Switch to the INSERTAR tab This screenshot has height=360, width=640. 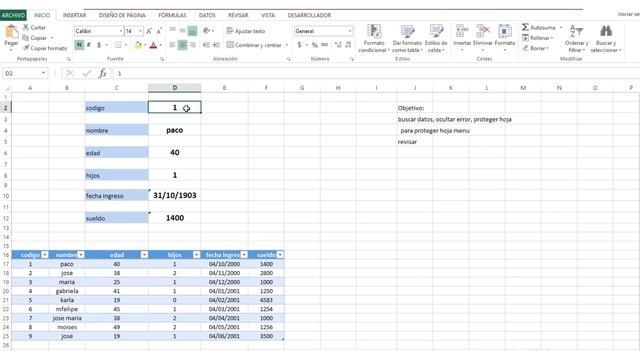[74, 15]
